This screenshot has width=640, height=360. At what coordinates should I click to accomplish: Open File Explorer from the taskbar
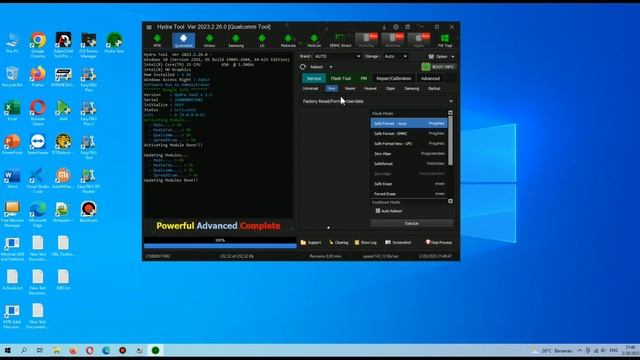coord(56,350)
